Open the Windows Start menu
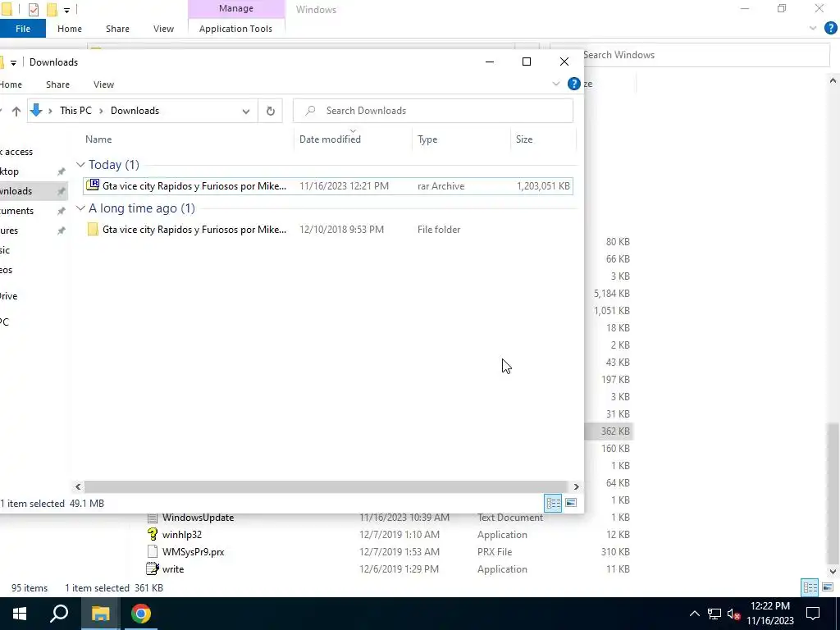This screenshot has width=840, height=630. (x=20, y=614)
